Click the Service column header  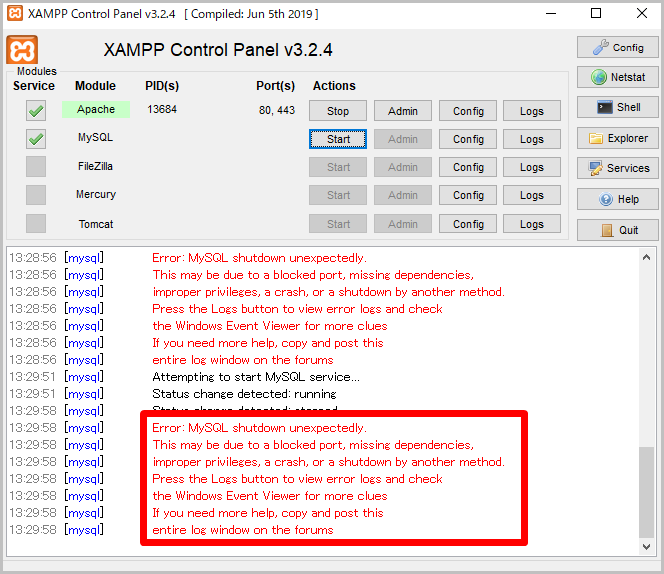pyautogui.click(x=34, y=86)
